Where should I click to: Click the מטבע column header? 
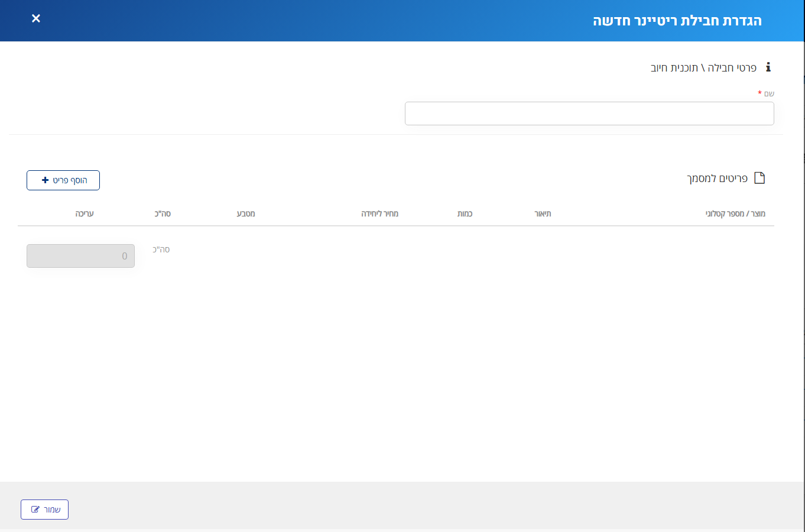point(246,213)
